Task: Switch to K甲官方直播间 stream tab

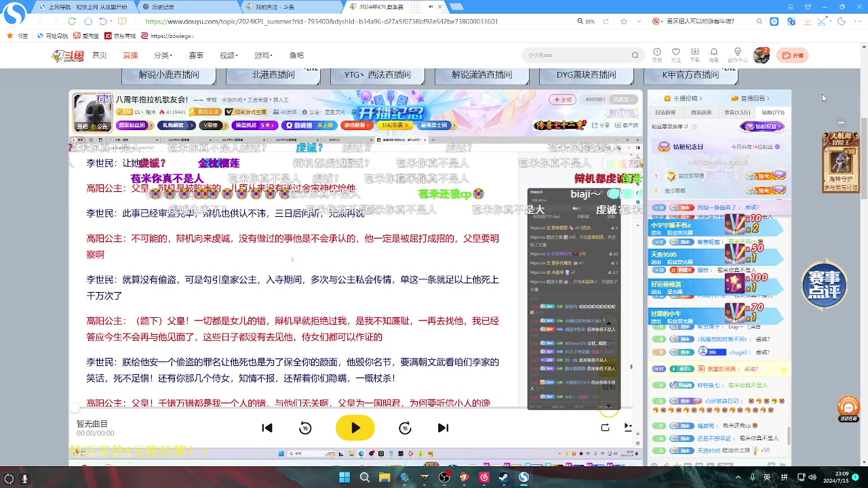Action: point(690,75)
